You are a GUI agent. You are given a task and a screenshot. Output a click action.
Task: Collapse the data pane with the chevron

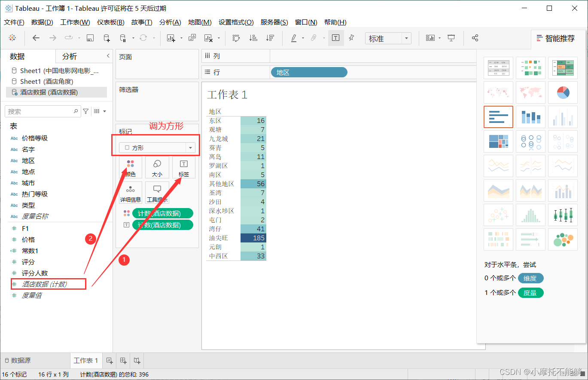108,56
